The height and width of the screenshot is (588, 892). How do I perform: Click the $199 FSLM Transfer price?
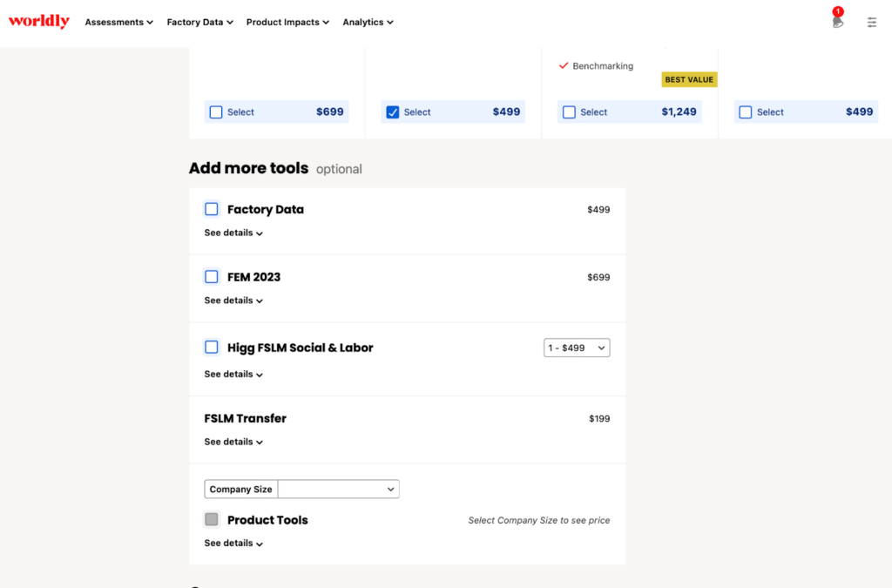click(599, 418)
